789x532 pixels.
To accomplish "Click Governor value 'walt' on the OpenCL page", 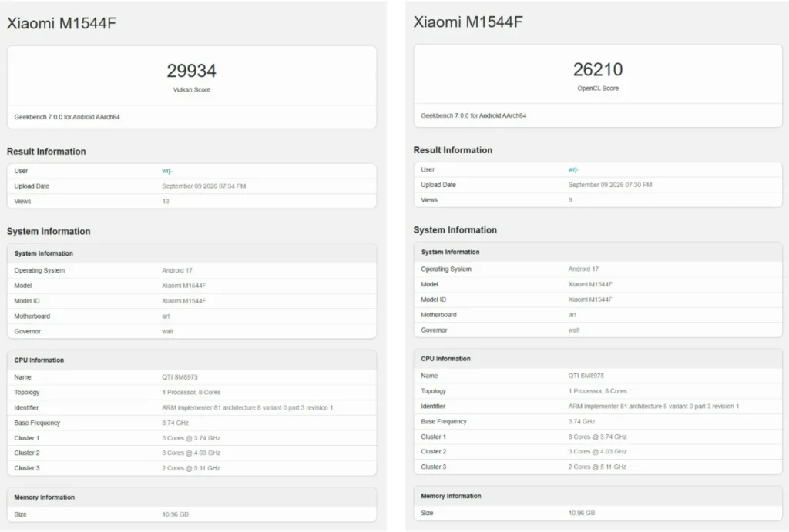I will click(574, 330).
